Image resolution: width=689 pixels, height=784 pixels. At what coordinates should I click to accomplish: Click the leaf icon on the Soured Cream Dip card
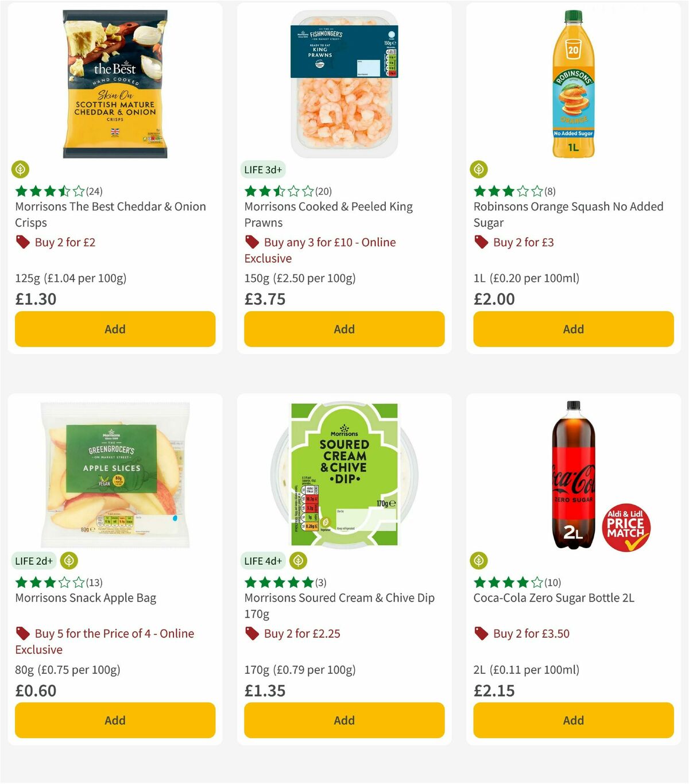297,561
